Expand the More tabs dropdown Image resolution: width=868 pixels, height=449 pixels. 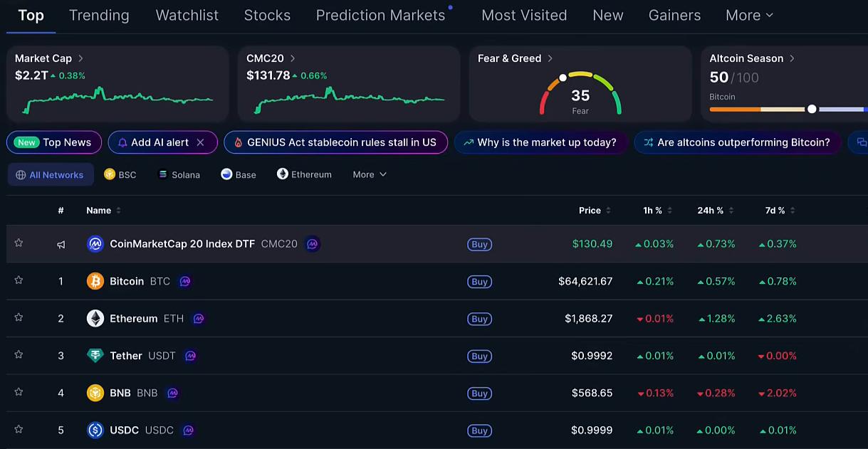[749, 15]
